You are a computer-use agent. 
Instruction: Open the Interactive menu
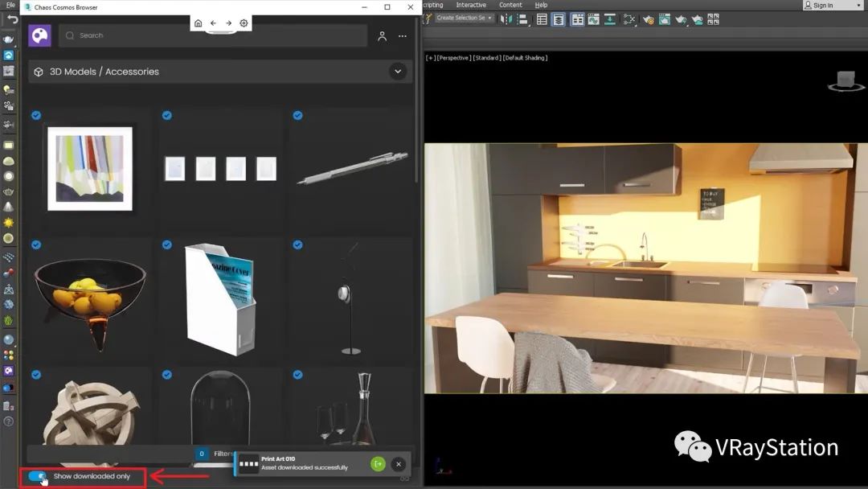coord(471,5)
